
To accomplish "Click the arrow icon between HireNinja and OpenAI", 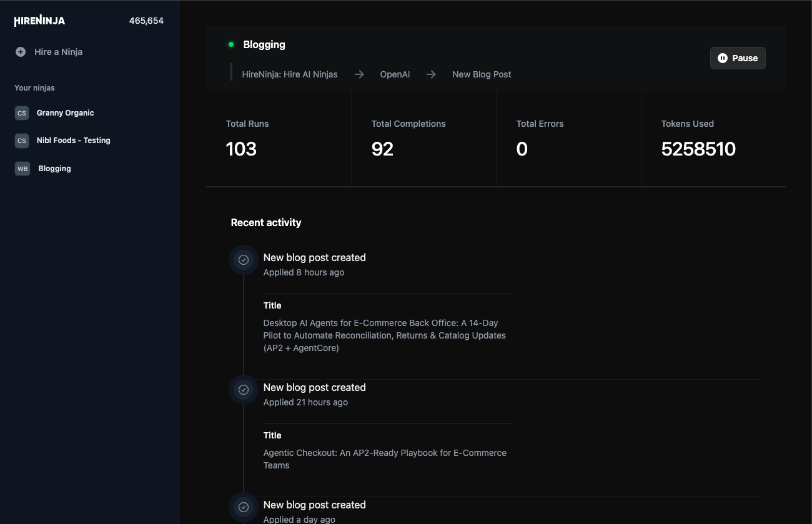I will click(x=359, y=74).
